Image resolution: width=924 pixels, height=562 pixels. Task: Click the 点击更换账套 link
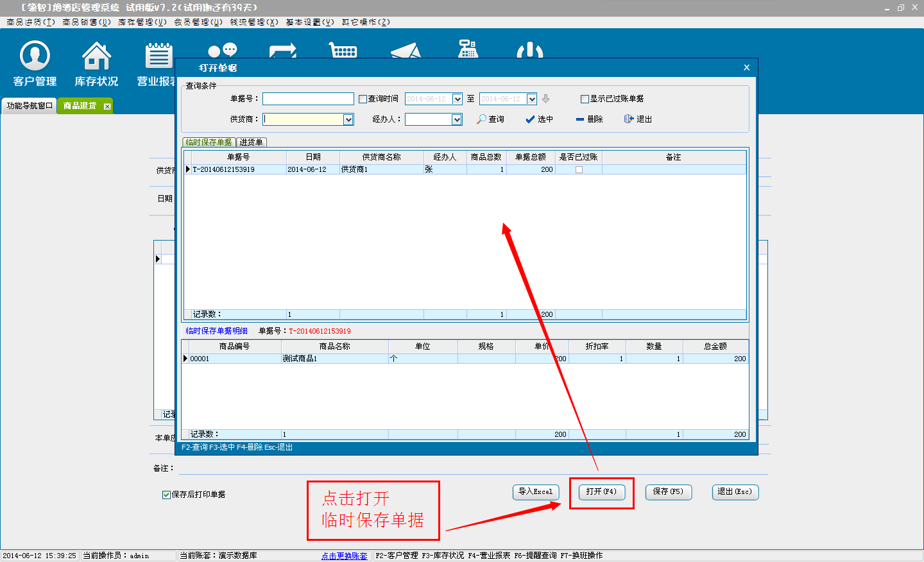pos(345,556)
